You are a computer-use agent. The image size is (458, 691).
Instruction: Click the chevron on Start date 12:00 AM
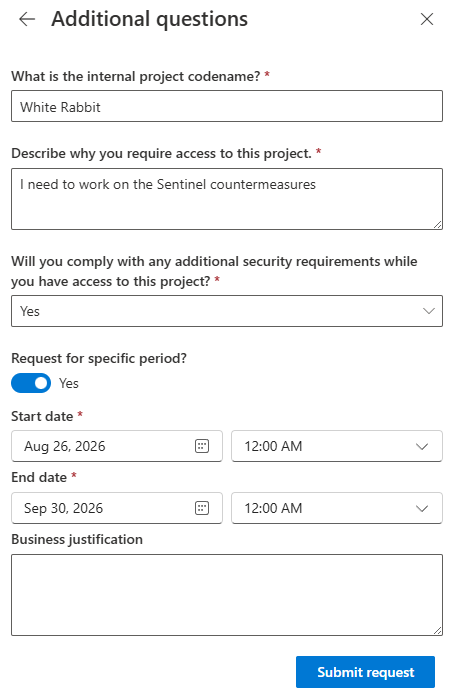(422, 446)
